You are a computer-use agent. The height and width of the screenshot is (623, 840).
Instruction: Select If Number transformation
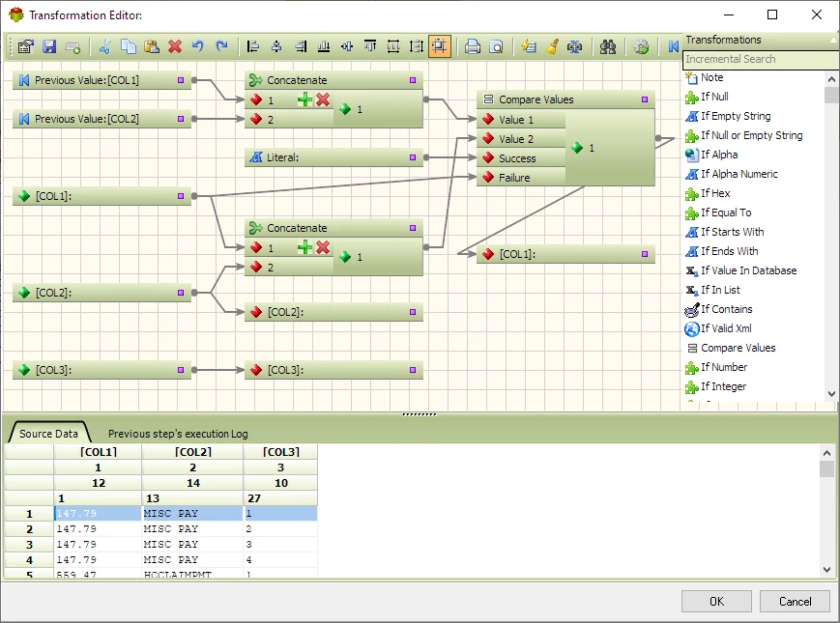tap(723, 367)
